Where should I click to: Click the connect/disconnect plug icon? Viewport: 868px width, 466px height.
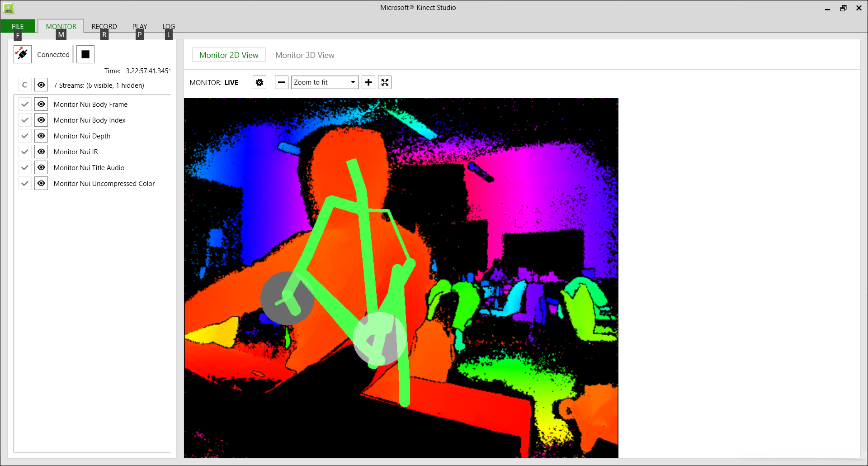(23, 54)
